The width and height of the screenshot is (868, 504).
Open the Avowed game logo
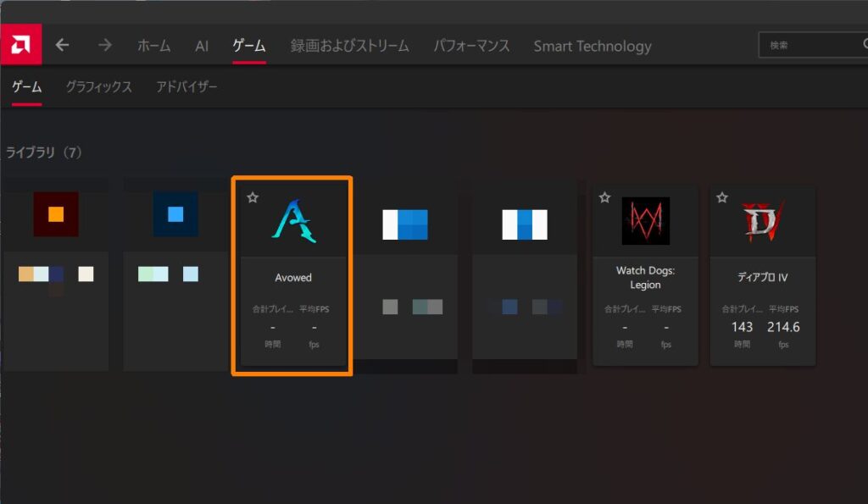click(294, 221)
